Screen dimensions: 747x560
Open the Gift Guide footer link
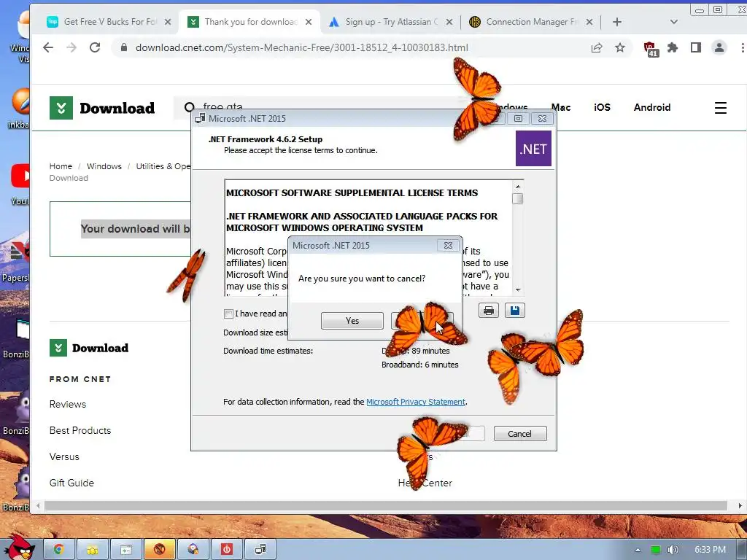[x=71, y=483]
